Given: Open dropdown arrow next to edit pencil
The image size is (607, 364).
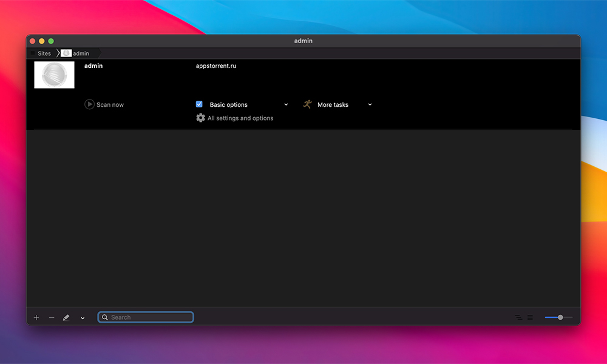Looking at the screenshot, I should [83, 318].
